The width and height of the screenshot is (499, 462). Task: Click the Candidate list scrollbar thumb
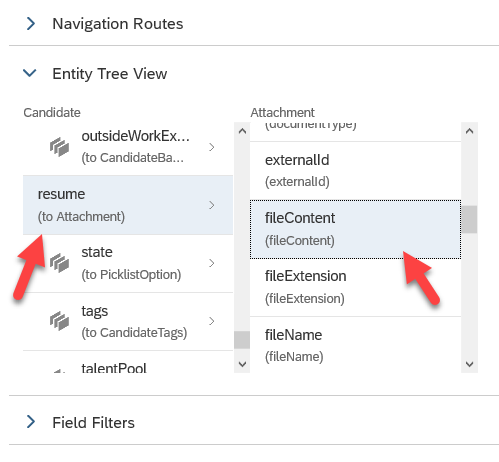click(242, 340)
